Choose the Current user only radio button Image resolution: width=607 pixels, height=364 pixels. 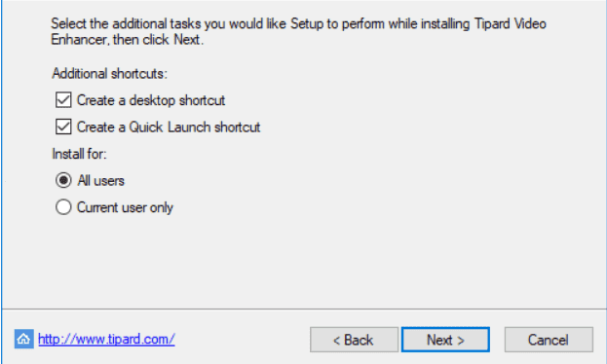click(63, 207)
